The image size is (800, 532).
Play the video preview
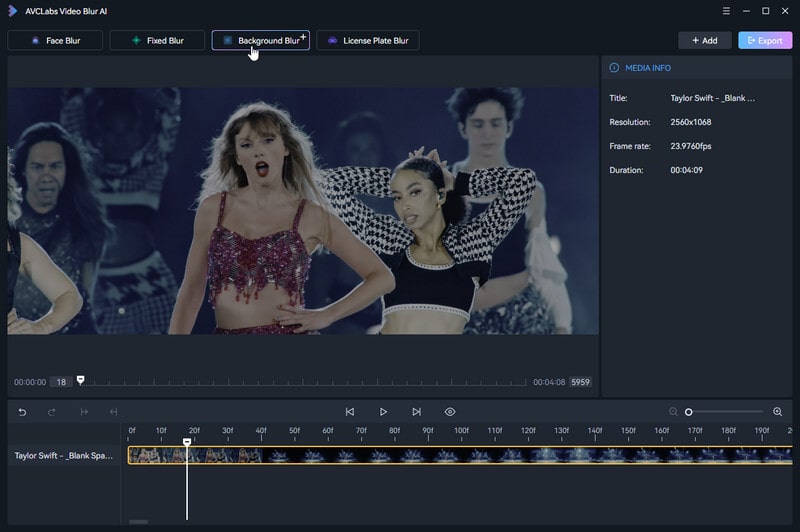pos(383,412)
